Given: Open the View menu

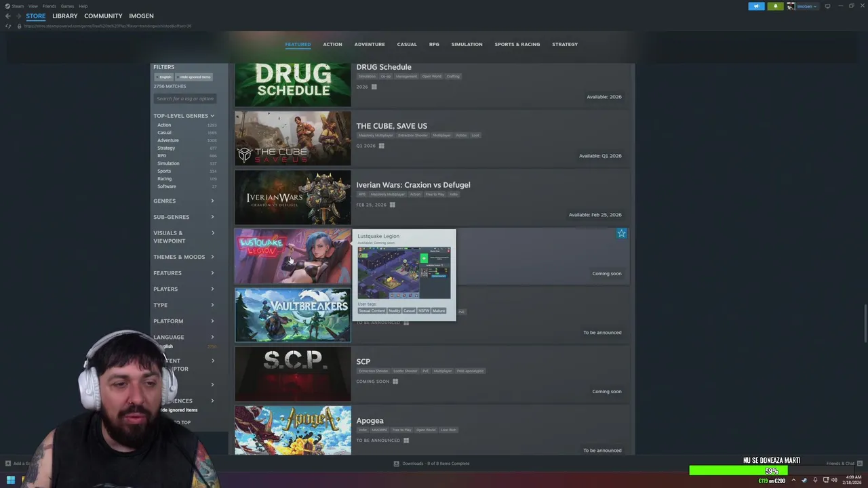Looking at the screenshot, I should 33,6.
